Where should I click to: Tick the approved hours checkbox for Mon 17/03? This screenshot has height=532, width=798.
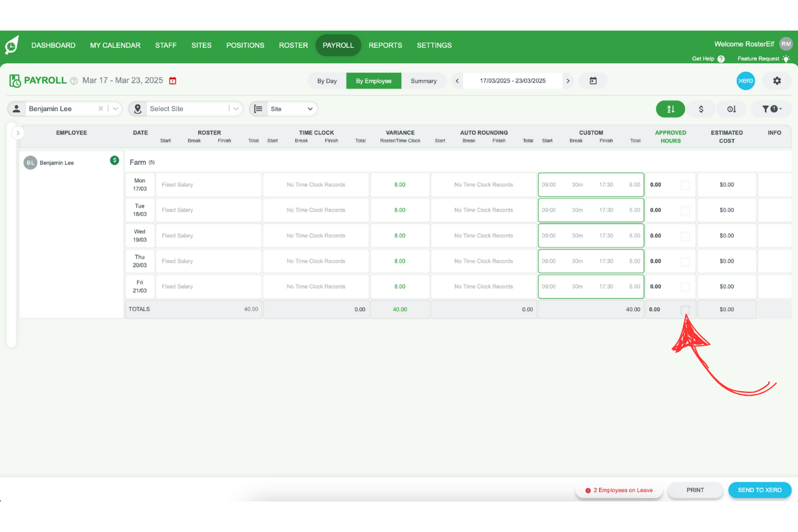(x=686, y=184)
